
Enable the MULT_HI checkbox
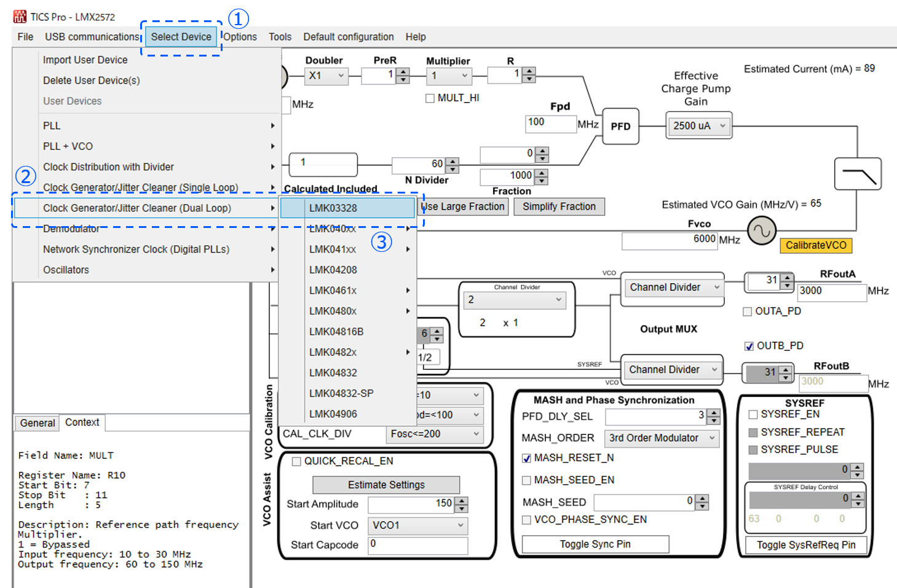(430, 98)
